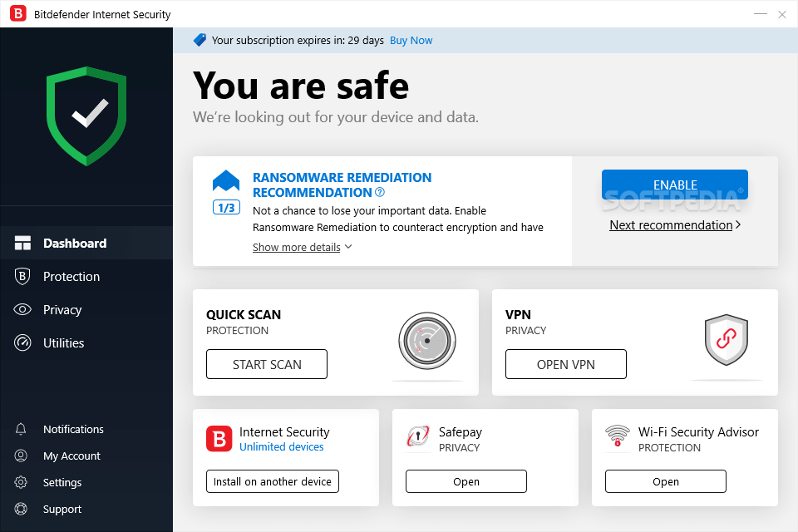Click the Privacy eye icon
798x532 pixels.
(x=22, y=309)
